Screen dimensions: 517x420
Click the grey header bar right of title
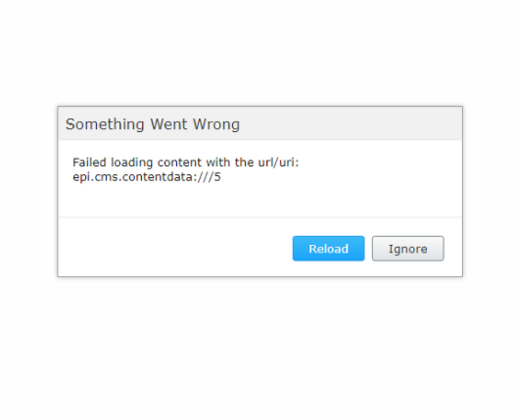350,123
